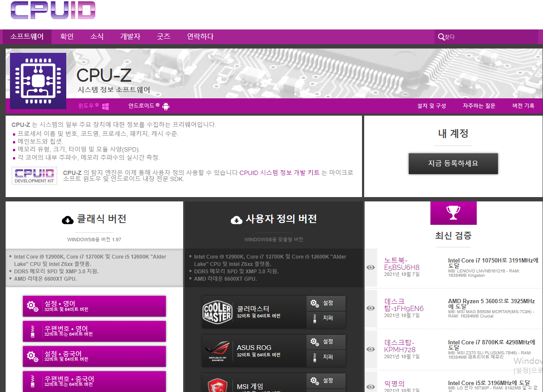
Task: Click the CPUID logo at top
Action: [x=53, y=10]
